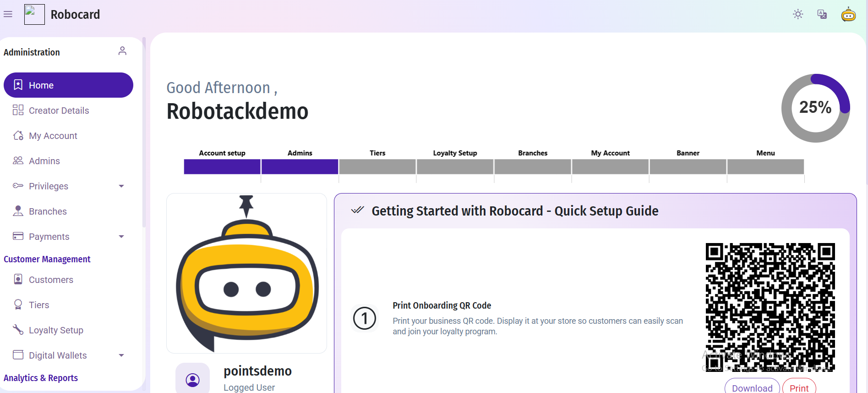Click the Loyalty Setup wrench icon
This screenshot has width=868, height=393.
click(x=18, y=330)
